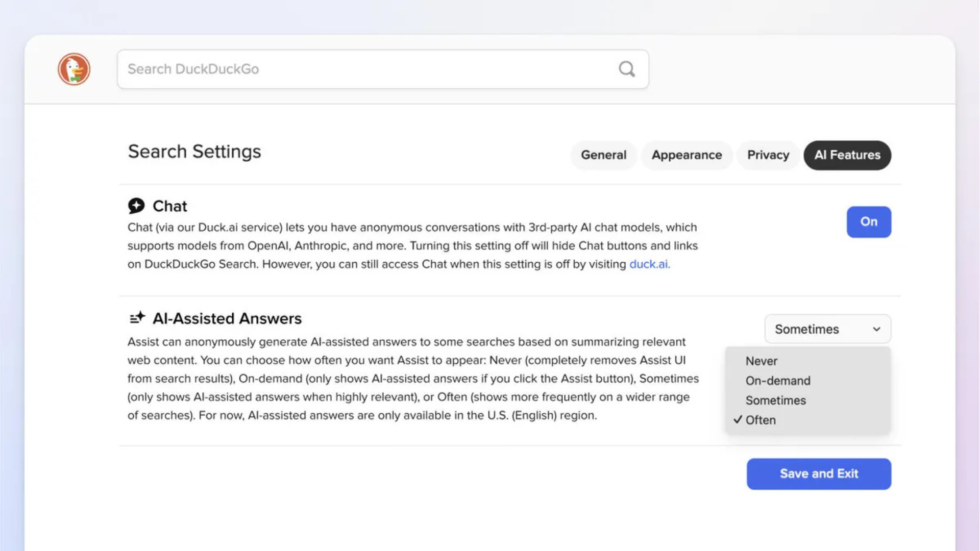980x551 pixels.
Task: Click the Search DuckDuckGo input field
Action: click(357, 69)
